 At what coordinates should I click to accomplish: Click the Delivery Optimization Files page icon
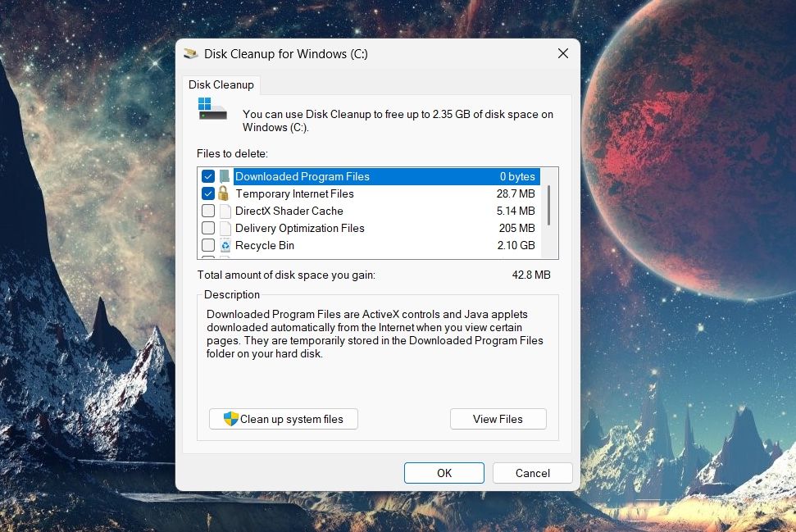[x=225, y=228]
